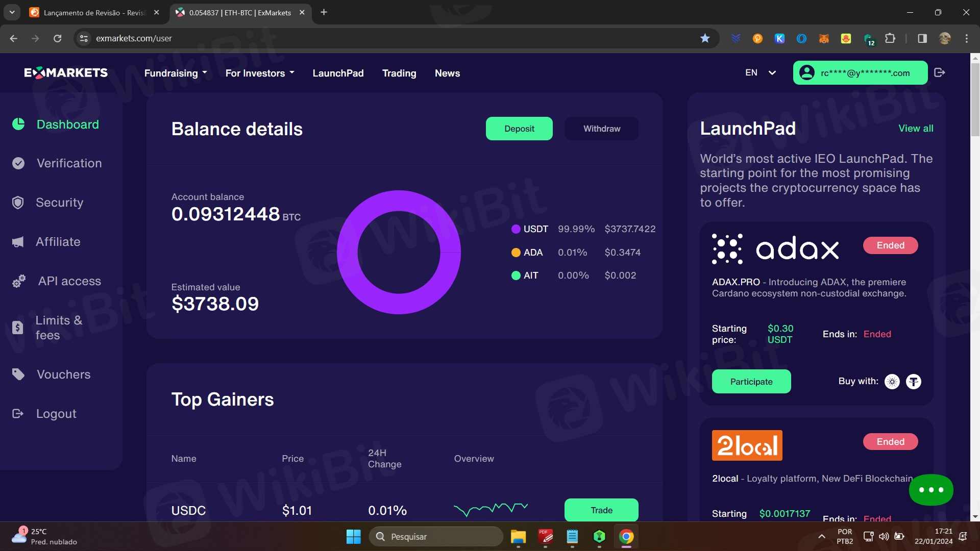Go to the Trading menu item
980x551 pixels.
click(x=399, y=73)
